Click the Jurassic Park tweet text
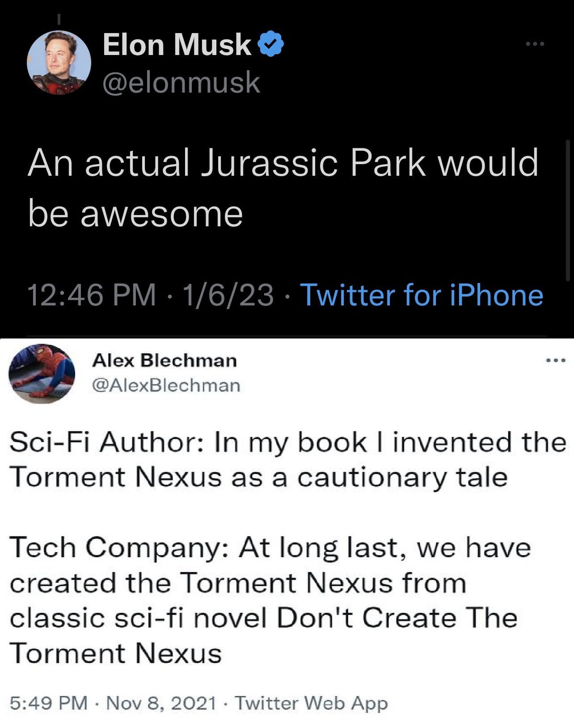Screen dimensions: 574x728 [285, 187]
